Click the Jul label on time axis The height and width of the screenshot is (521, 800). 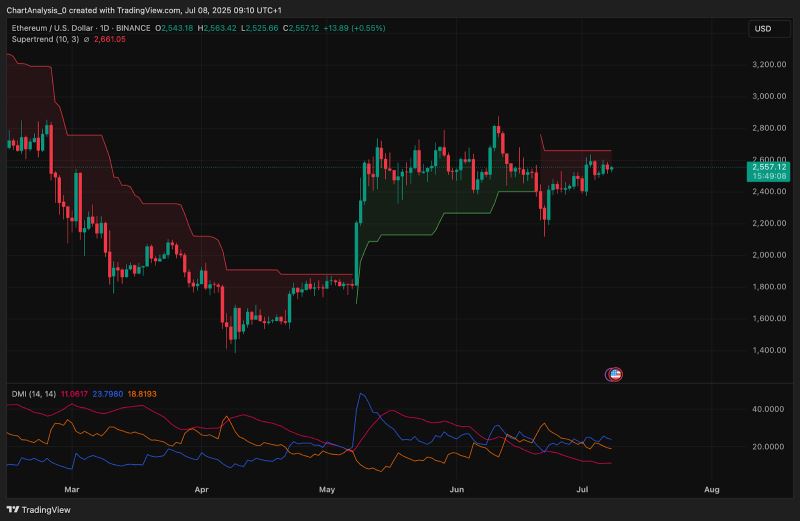point(583,491)
